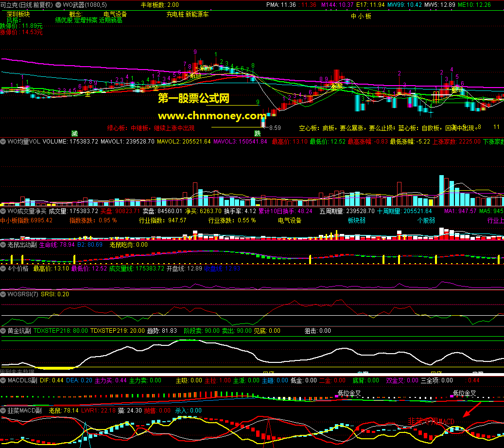504x448 pixels.
Task: Select the 主拉: 1.00 value
Action: point(218,380)
